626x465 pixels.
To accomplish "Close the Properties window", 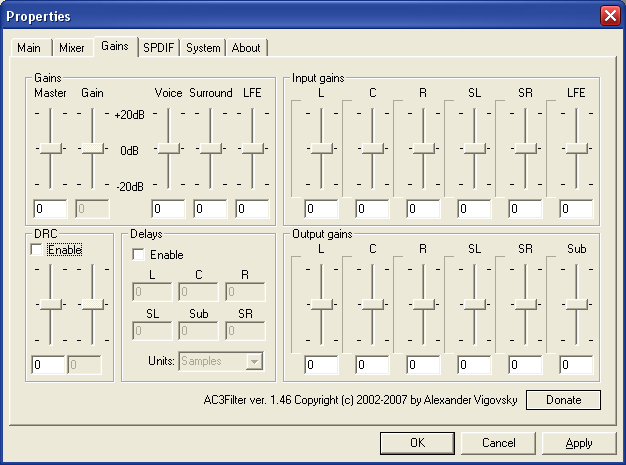I will tap(609, 16).
